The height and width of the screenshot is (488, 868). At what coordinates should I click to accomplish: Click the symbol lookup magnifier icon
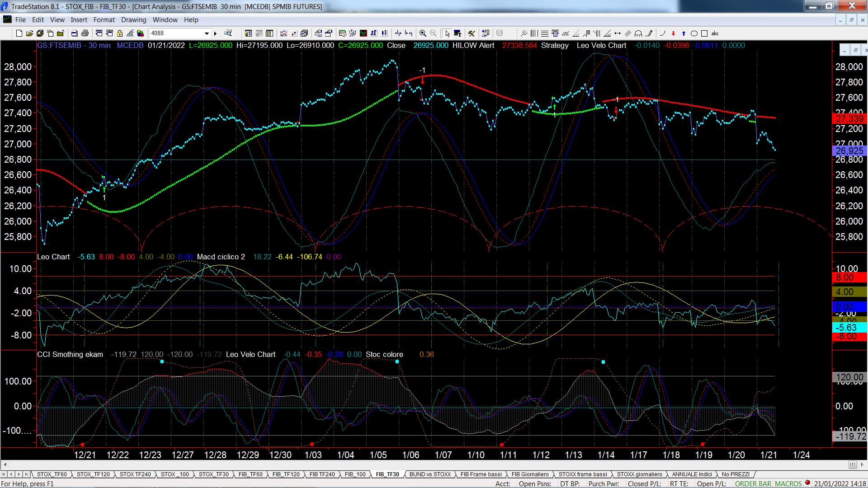228,33
